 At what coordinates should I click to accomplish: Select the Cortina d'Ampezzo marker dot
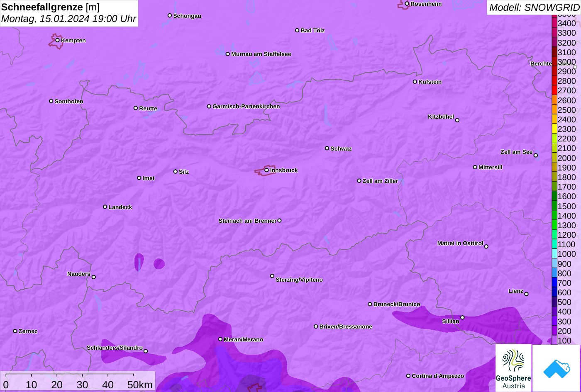point(408,376)
